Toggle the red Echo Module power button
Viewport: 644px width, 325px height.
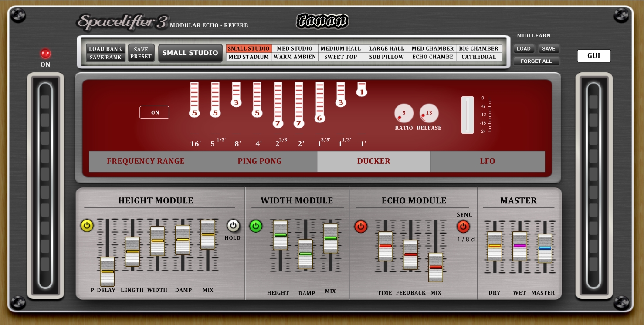click(x=361, y=227)
